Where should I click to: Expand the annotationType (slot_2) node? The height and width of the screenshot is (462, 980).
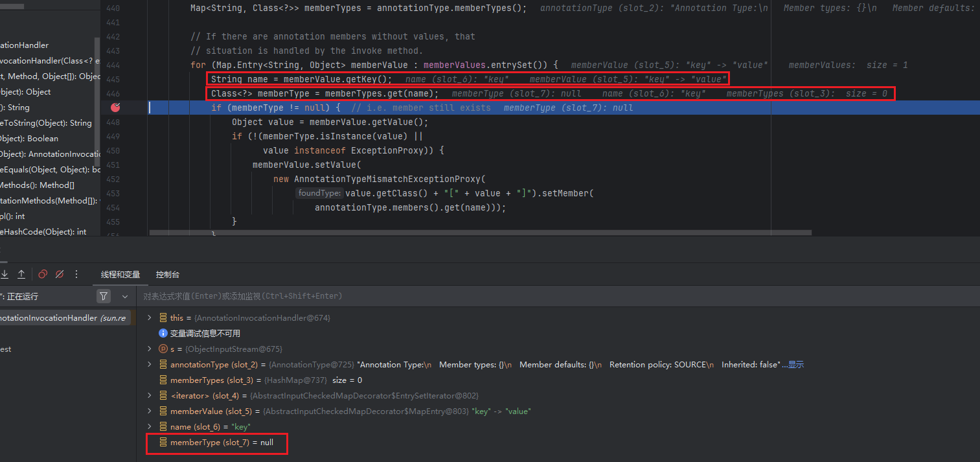[x=150, y=365]
